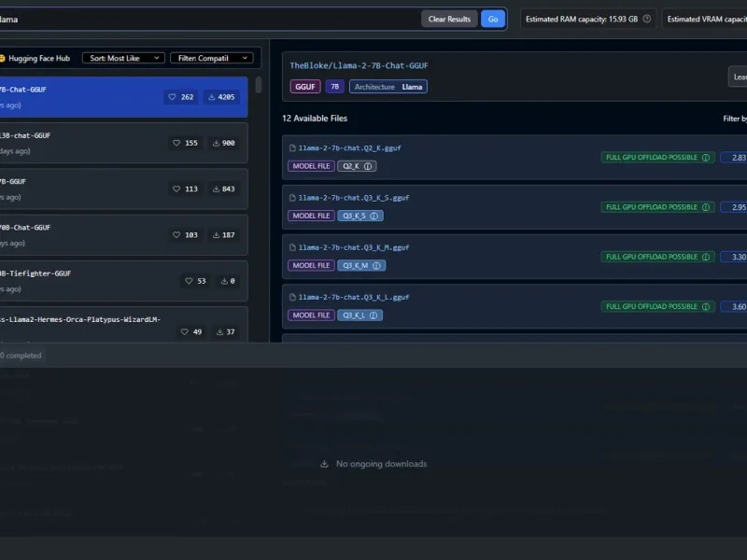Select the 70B-Chat-GGUF result with 103 likes
Viewport: 747px width, 560px height.
pos(123,235)
